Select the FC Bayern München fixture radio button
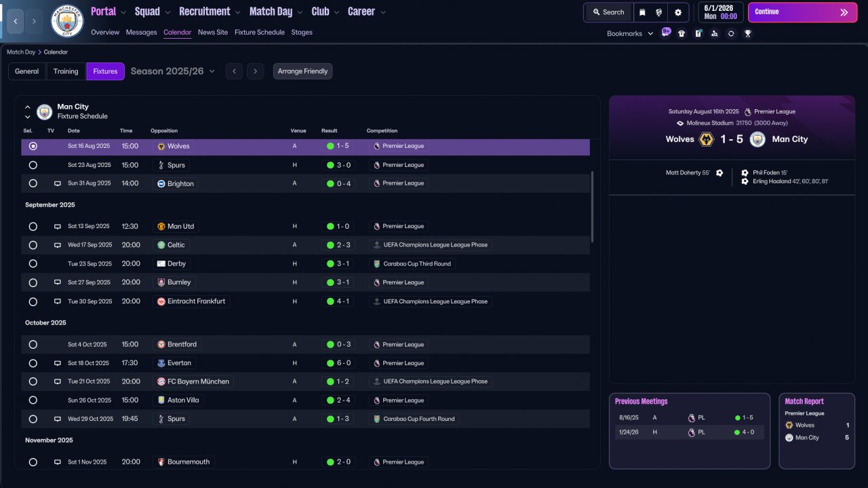 pos(33,381)
